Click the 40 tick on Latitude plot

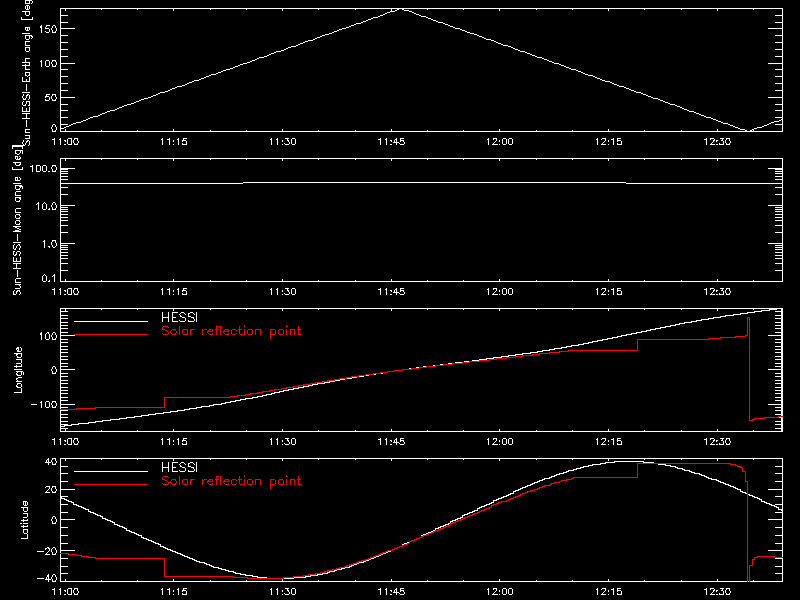click(x=51, y=462)
